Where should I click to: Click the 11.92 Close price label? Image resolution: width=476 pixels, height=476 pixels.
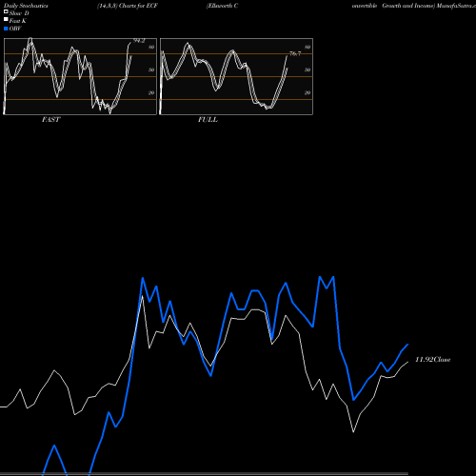coord(433,360)
